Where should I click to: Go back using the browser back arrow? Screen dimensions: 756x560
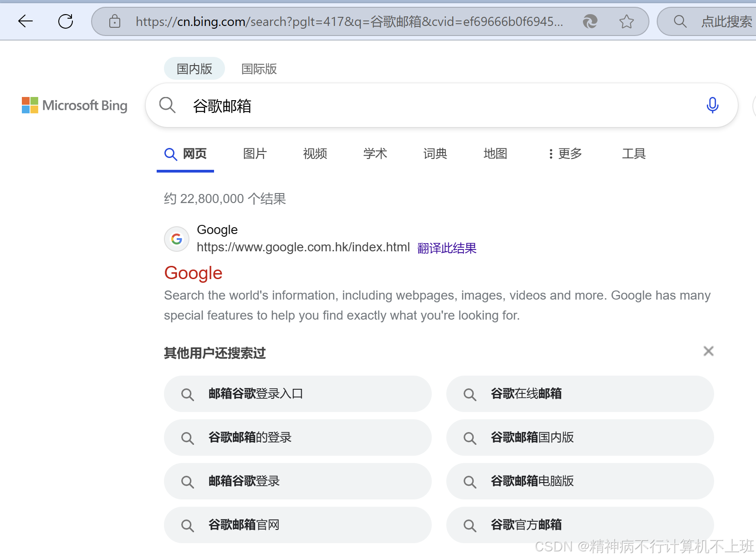coord(26,21)
